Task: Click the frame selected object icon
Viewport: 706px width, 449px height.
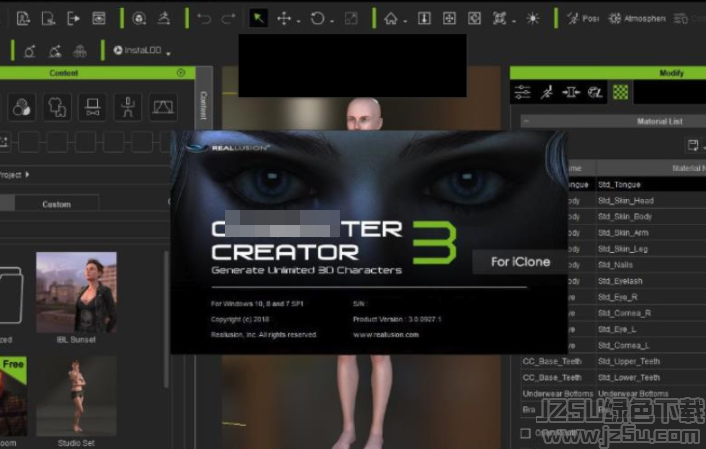Action: tap(499, 18)
